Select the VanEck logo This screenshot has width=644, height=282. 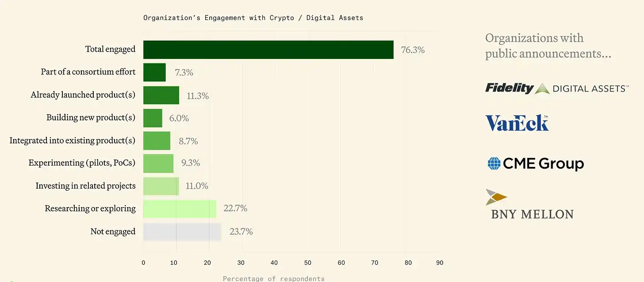pyautogui.click(x=517, y=123)
